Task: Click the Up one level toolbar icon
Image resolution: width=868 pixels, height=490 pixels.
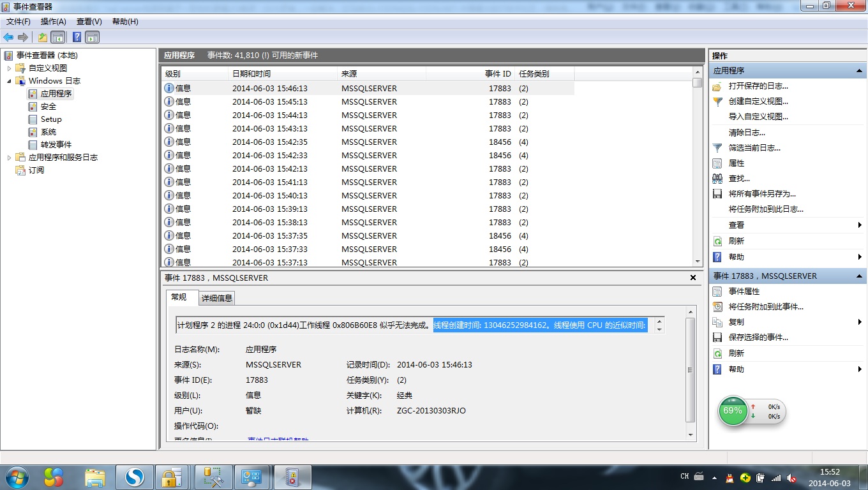Action: [42, 37]
